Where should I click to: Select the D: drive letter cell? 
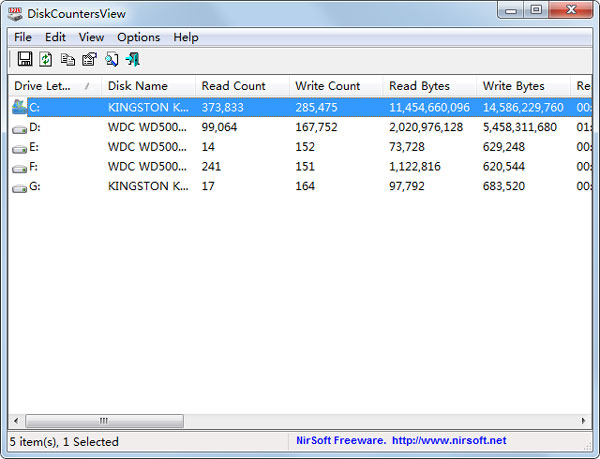[x=34, y=127]
